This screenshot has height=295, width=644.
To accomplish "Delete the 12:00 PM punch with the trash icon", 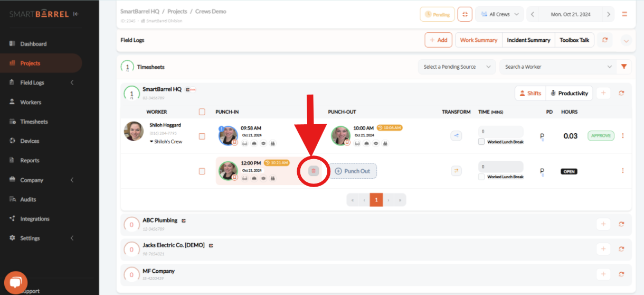I will [x=314, y=171].
